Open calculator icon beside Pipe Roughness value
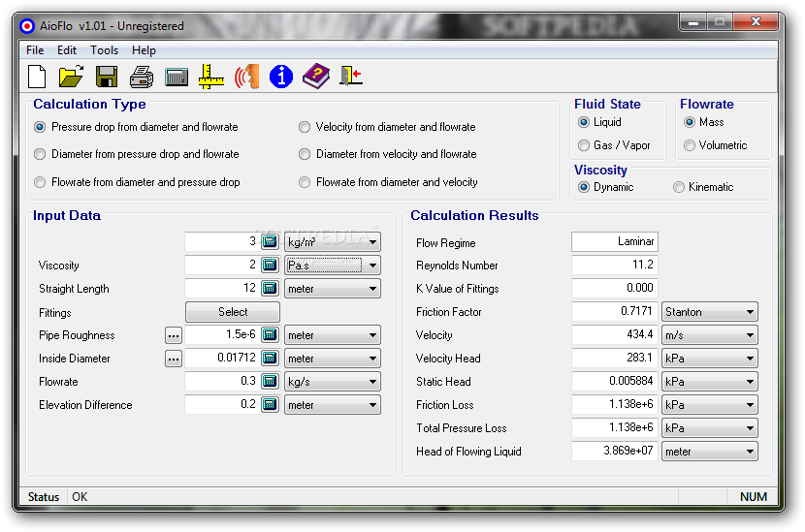 (x=270, y=334)
